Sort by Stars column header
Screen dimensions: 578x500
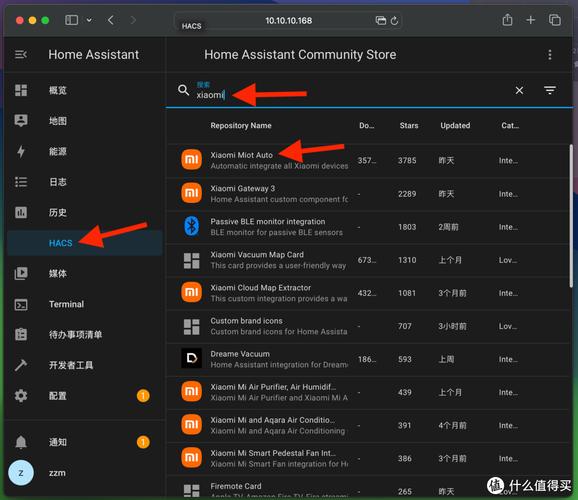(x=409, y=126)
